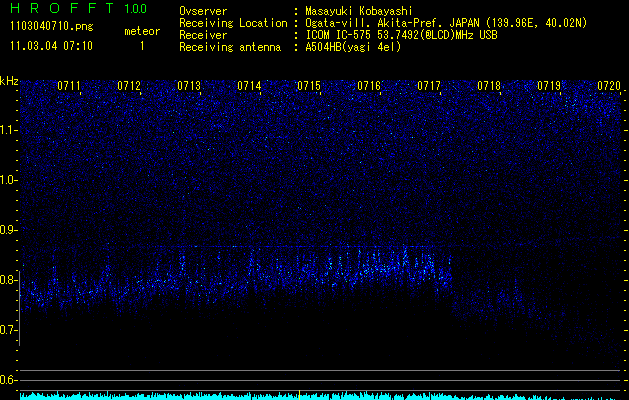
Task: Click the yellow marker in cyan level strip
Action: coord(299,394)
